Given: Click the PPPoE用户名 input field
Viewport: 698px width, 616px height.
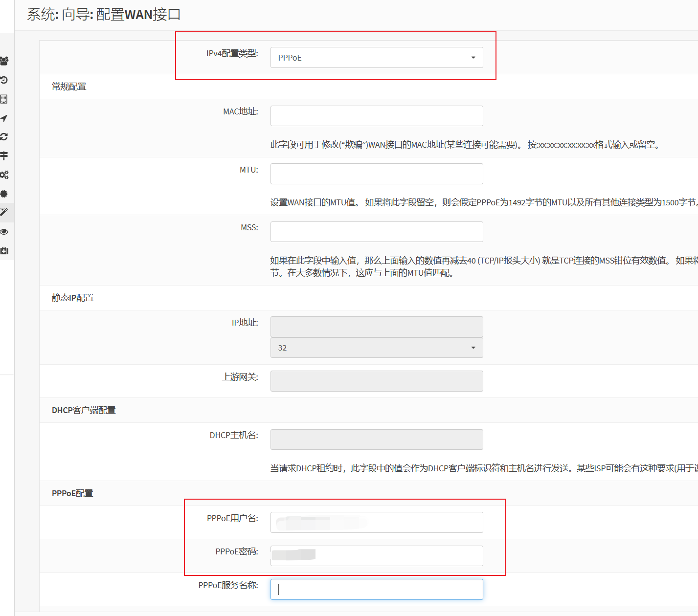Looking at the screenshot, I should (x=377, y=522).
